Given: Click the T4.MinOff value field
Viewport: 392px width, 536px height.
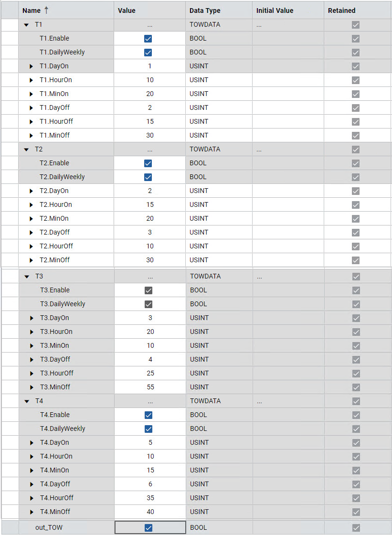Looking at the screenshot, I should click(150, 512).
